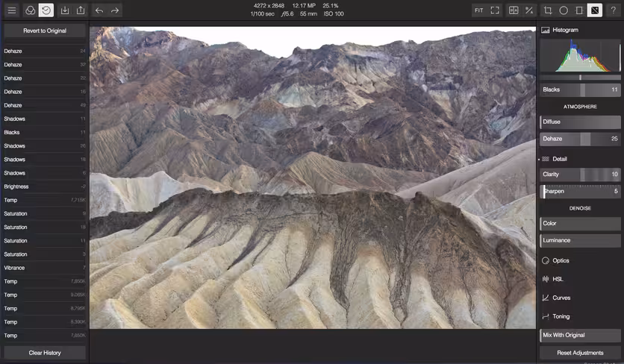
Task: Click the Denoise Luminance slider
Action: click(x=580, y=240)
